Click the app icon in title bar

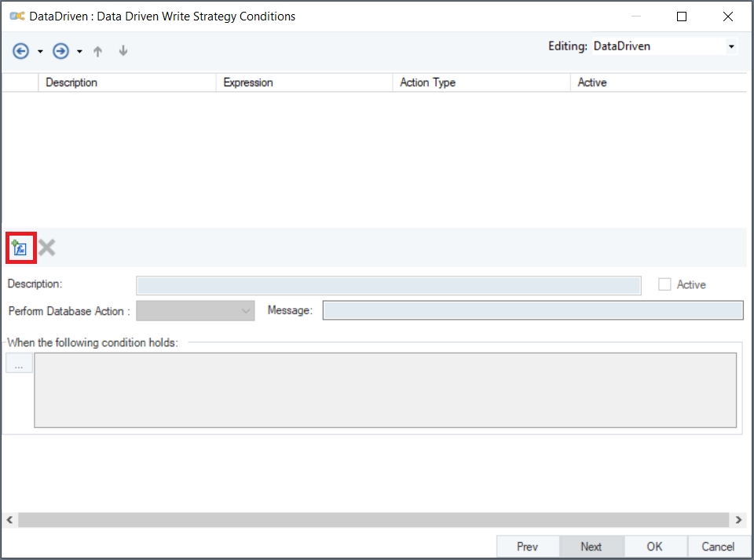click(16, 16)
